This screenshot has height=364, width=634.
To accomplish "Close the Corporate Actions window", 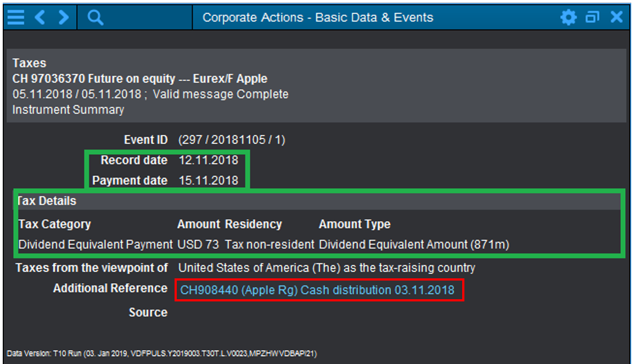I will (x=616, y=17).
